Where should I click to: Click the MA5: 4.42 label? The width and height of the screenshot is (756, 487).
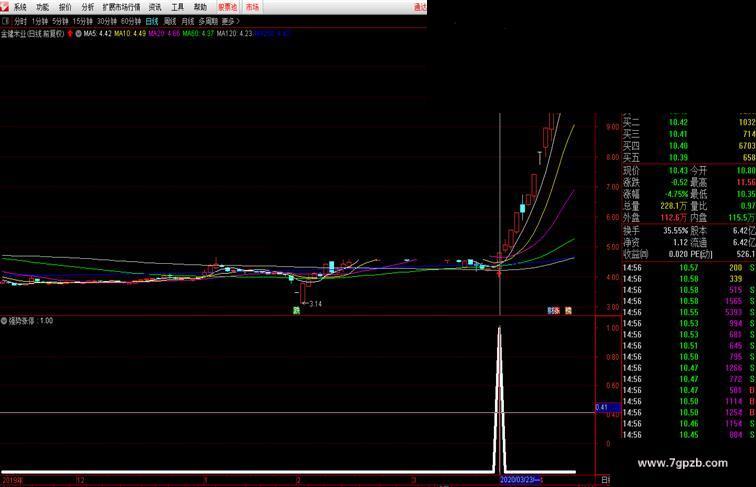point(97,34)
